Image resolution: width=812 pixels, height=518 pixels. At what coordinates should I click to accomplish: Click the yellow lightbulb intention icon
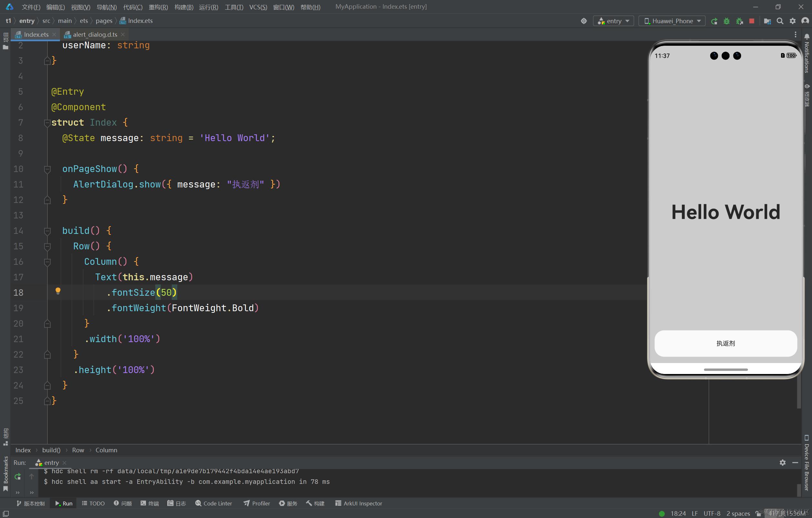pos(58,291)
